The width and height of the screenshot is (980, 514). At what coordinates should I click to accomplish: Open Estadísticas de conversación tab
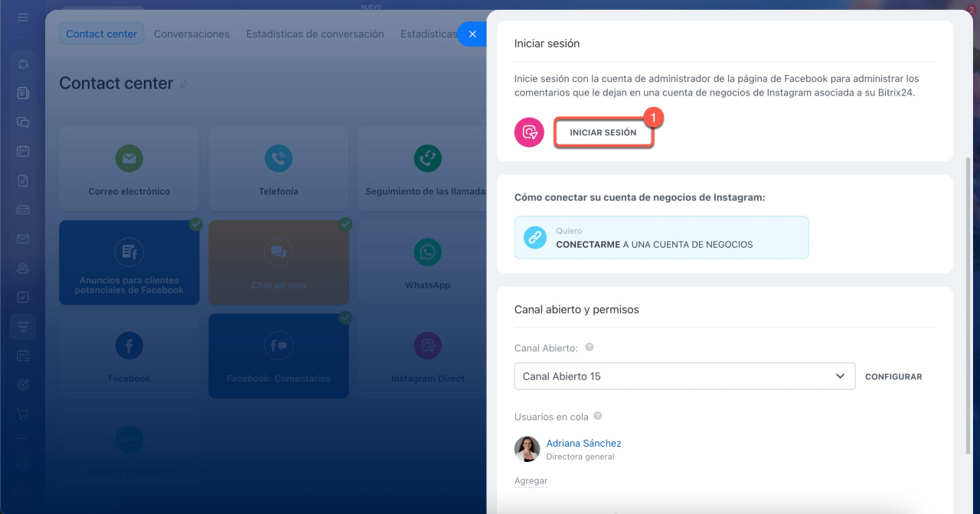(315, 34)
